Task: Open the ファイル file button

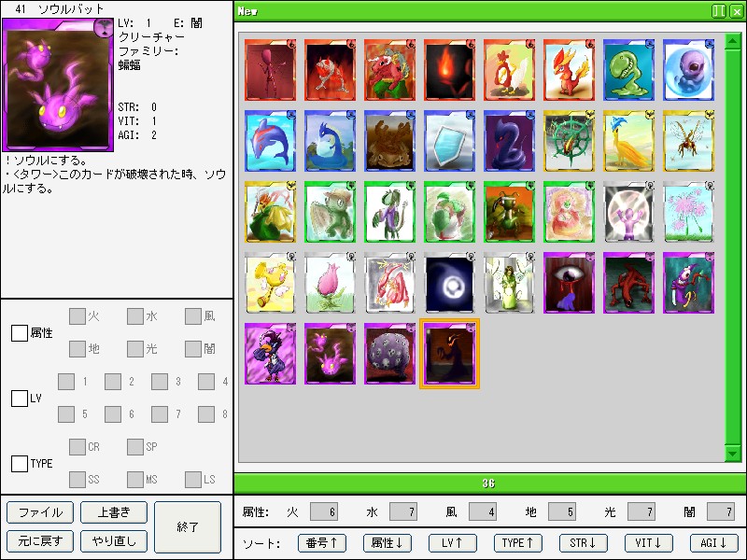Action: pyautogui.click(x=40, y=512)
